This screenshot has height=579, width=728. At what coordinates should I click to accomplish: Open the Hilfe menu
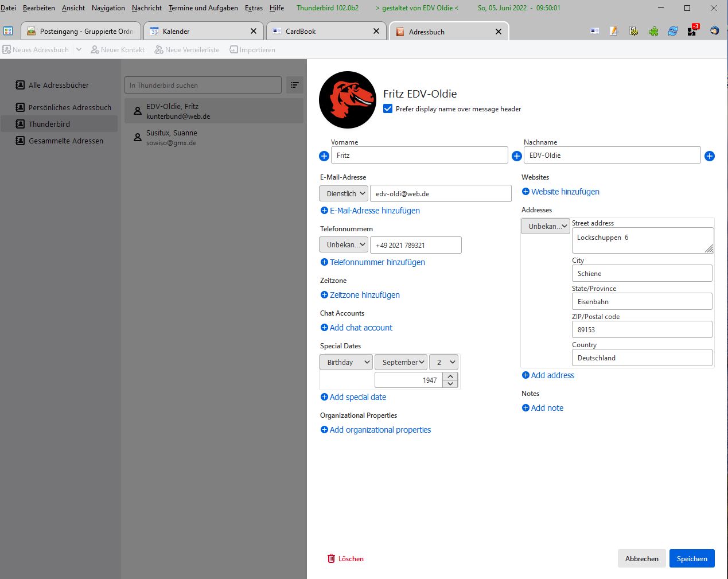click(x=277, y=8)
